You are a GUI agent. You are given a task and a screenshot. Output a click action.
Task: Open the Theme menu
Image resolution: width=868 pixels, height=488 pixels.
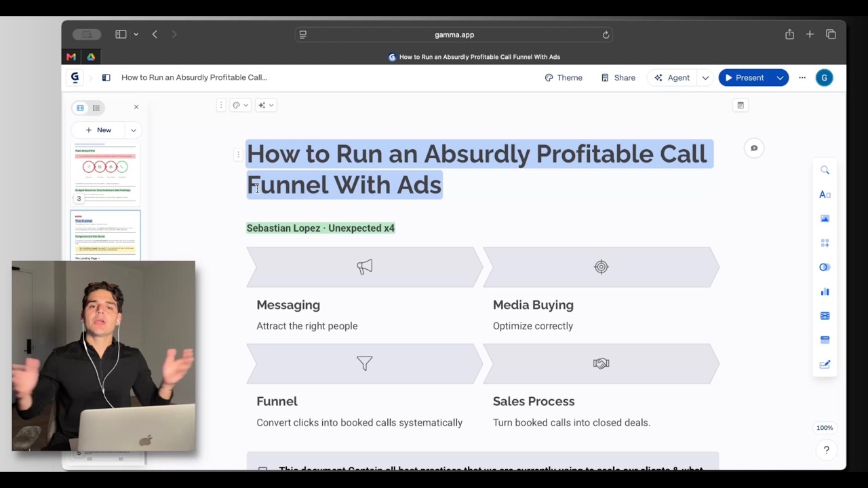[x=564, y=77]
